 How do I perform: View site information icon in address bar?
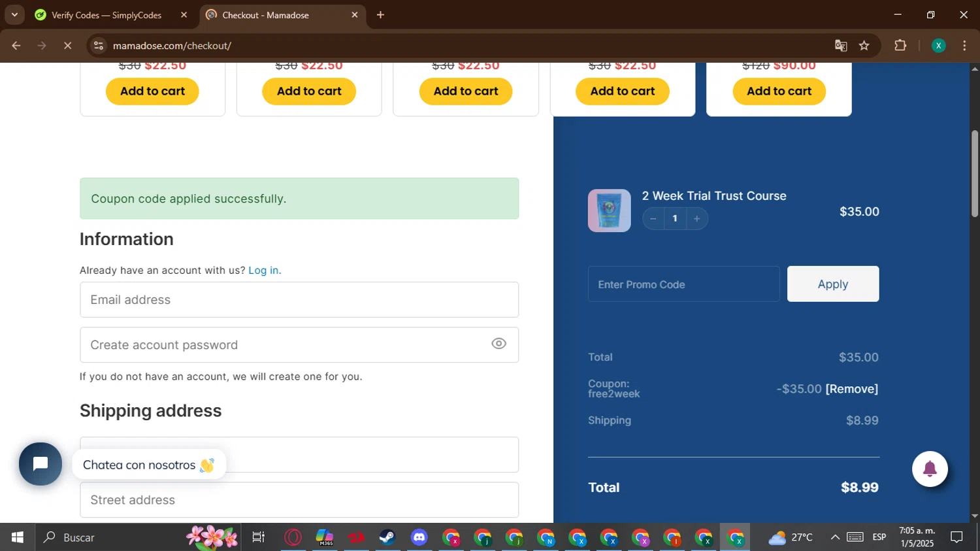point(99,46)
